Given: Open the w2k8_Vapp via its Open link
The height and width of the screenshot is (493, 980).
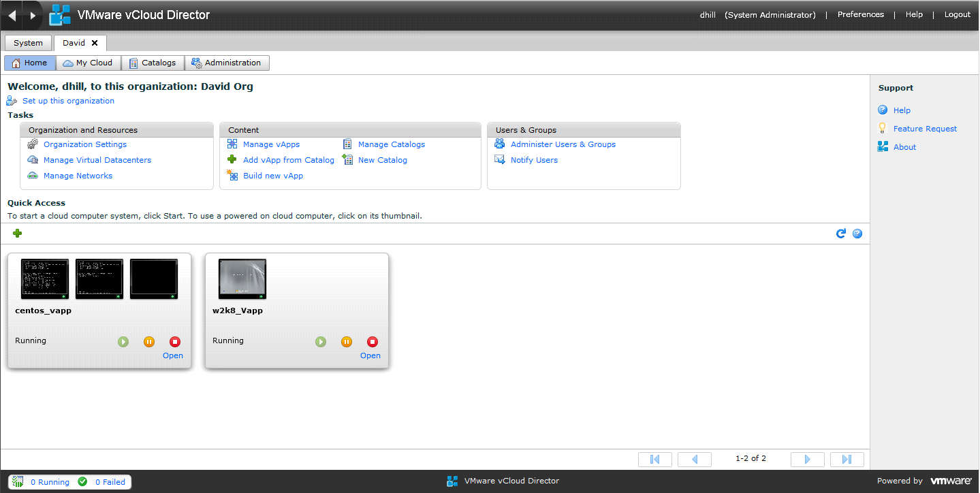Looking at the screenshot, I should click(370, 355).
